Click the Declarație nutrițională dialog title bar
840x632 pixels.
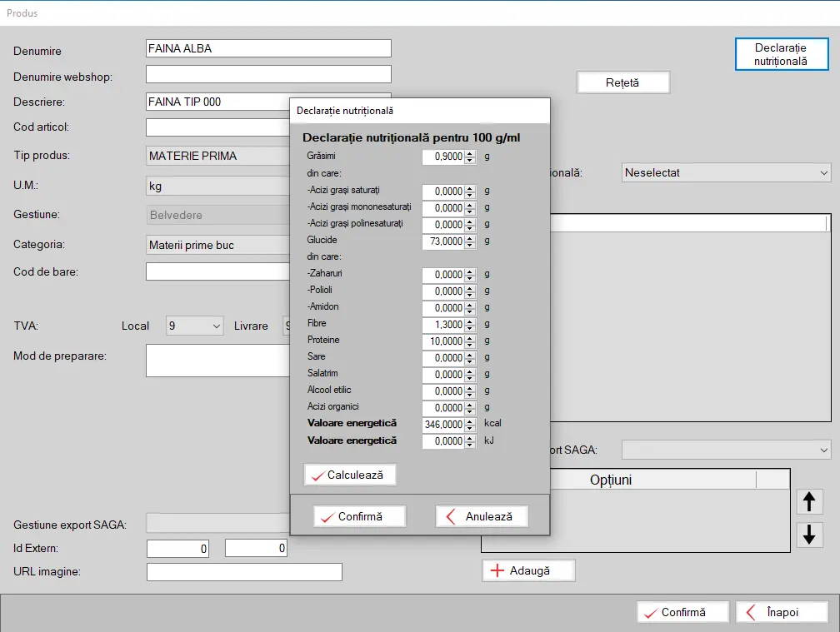[420, 111]
